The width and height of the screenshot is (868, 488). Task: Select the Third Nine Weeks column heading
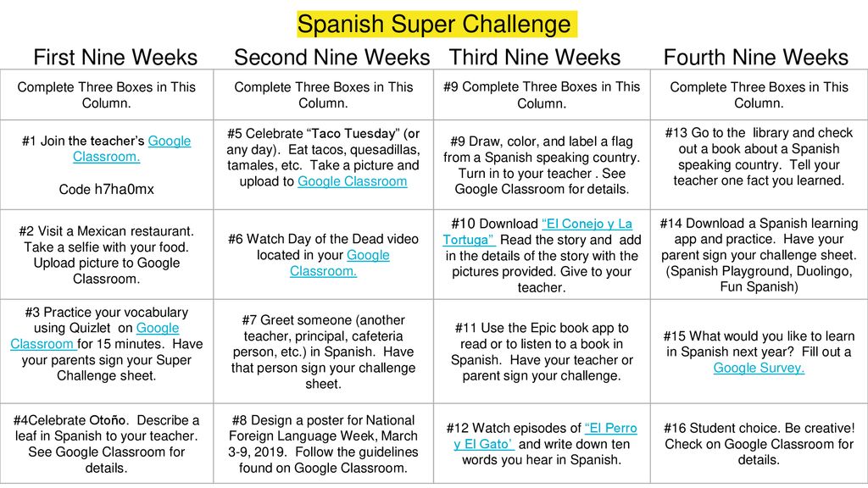tap(535, 57)
